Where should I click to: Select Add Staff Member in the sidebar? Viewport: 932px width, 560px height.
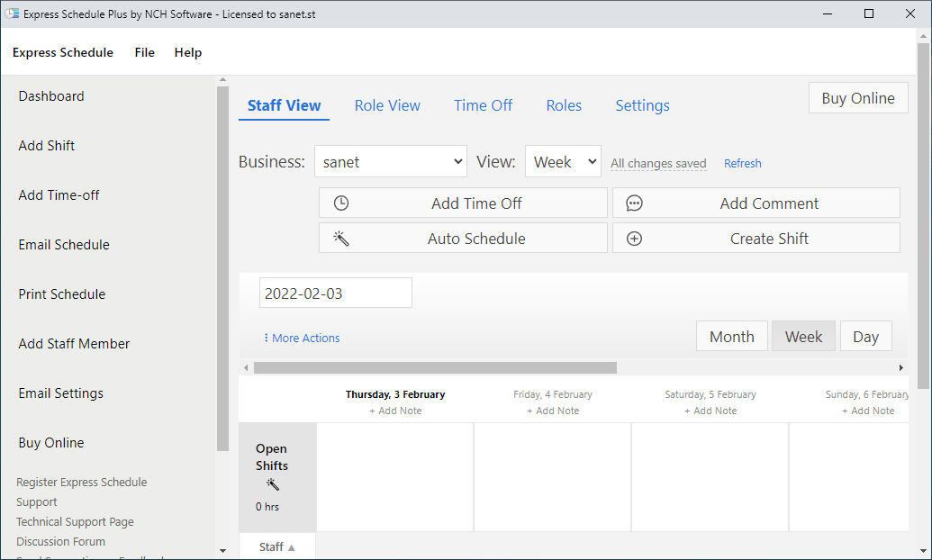click(x=74, y=344)
